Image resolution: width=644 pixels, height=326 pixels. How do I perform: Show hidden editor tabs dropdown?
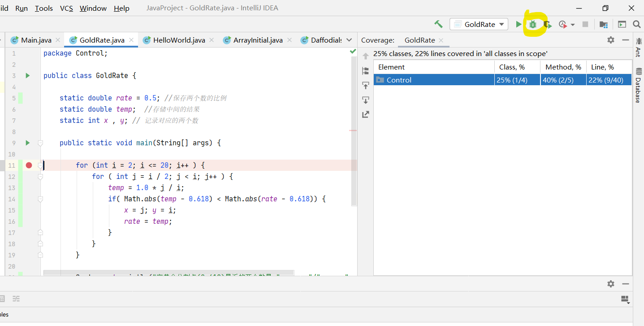(349, 40)
